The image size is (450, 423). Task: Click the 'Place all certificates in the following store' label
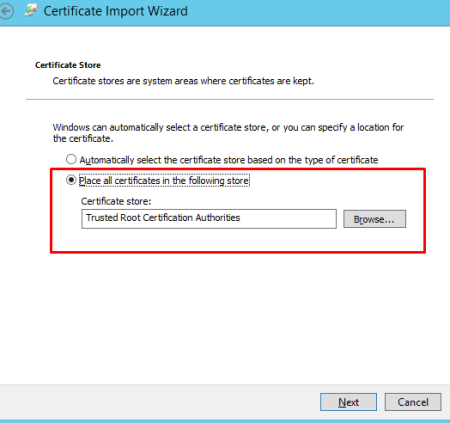pos(164,181)
